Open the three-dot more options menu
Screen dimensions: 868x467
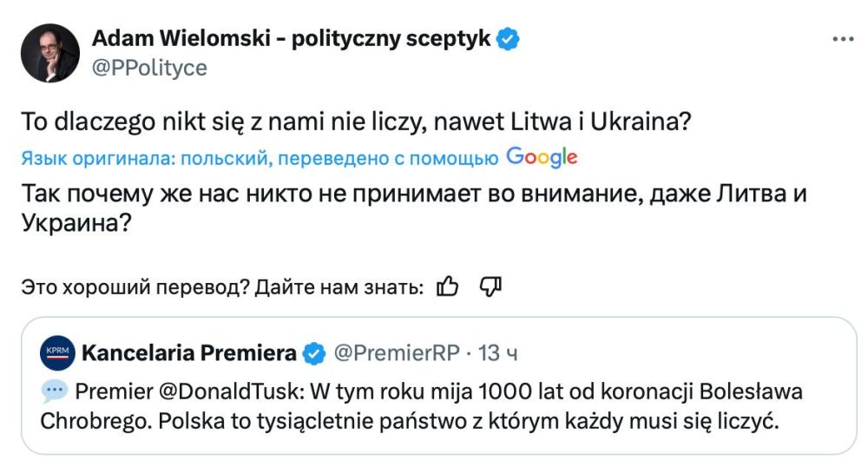coord(843,39)
